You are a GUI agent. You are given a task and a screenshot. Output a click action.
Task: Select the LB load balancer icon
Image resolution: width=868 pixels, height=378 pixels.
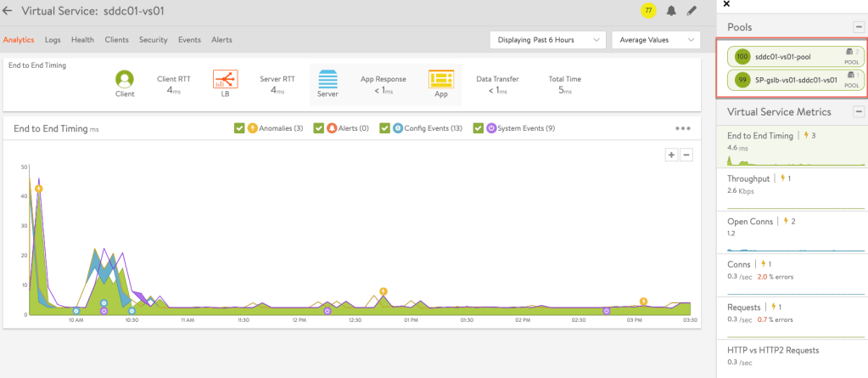click(x=225, y=79)
